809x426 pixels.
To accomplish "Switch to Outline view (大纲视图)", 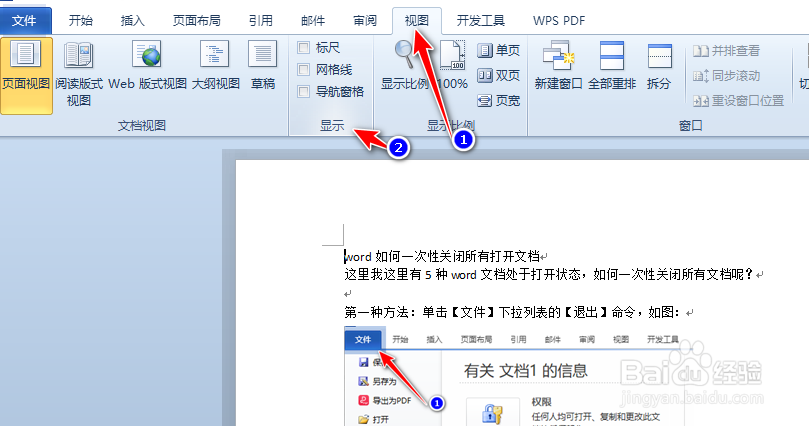I will coord(215,67).
